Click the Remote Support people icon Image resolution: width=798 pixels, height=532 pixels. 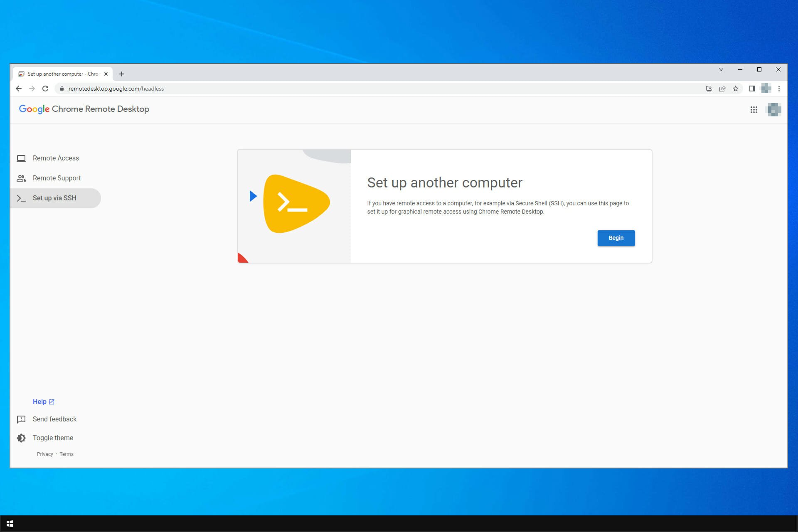coord(21,178)
